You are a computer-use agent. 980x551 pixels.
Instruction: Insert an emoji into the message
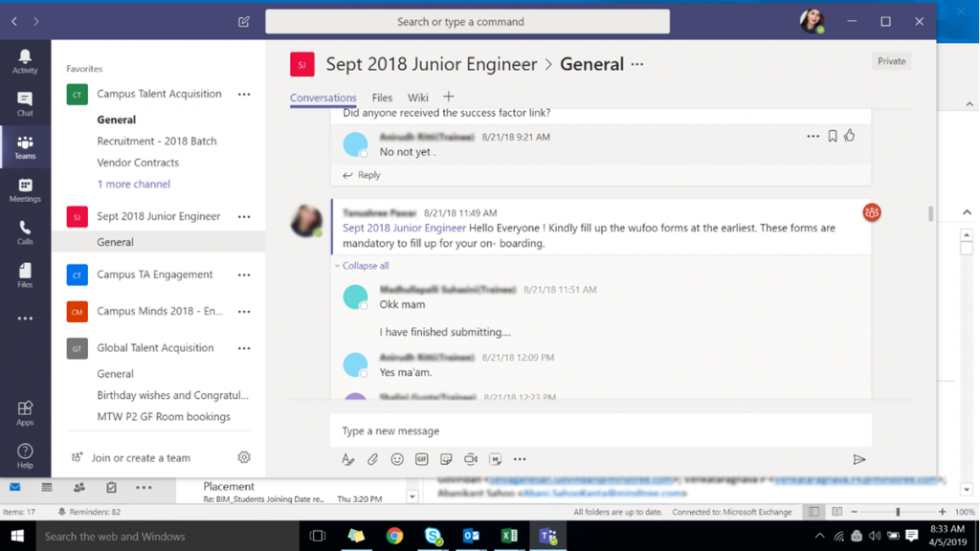[x=397, y=459]
